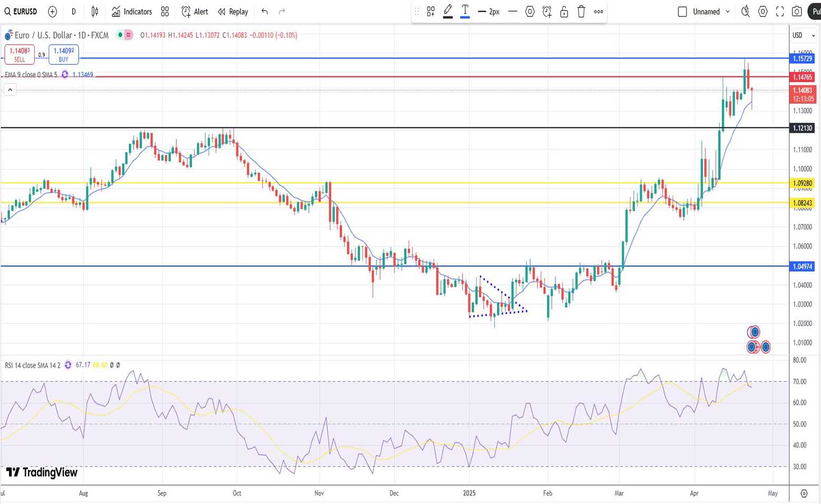821x504 pixels.
Task: Click the undo arrow
Action: 265,12
